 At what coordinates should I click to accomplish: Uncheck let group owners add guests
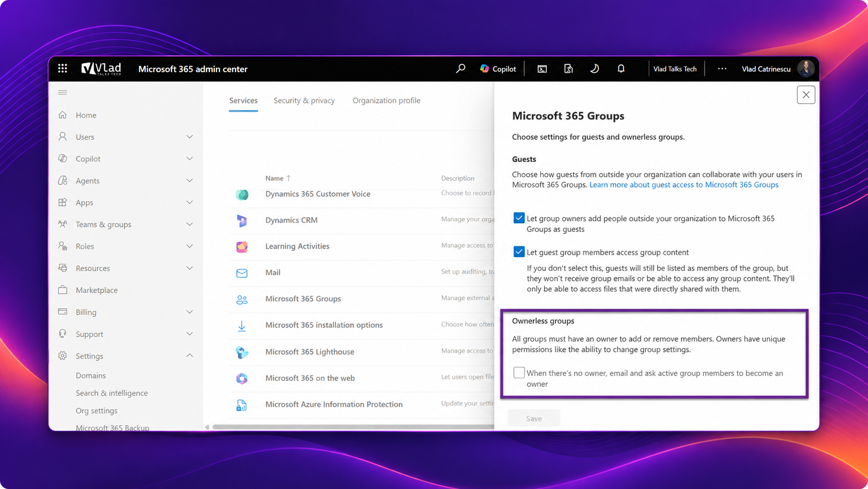pyautogui.click(x=519, y=218)
